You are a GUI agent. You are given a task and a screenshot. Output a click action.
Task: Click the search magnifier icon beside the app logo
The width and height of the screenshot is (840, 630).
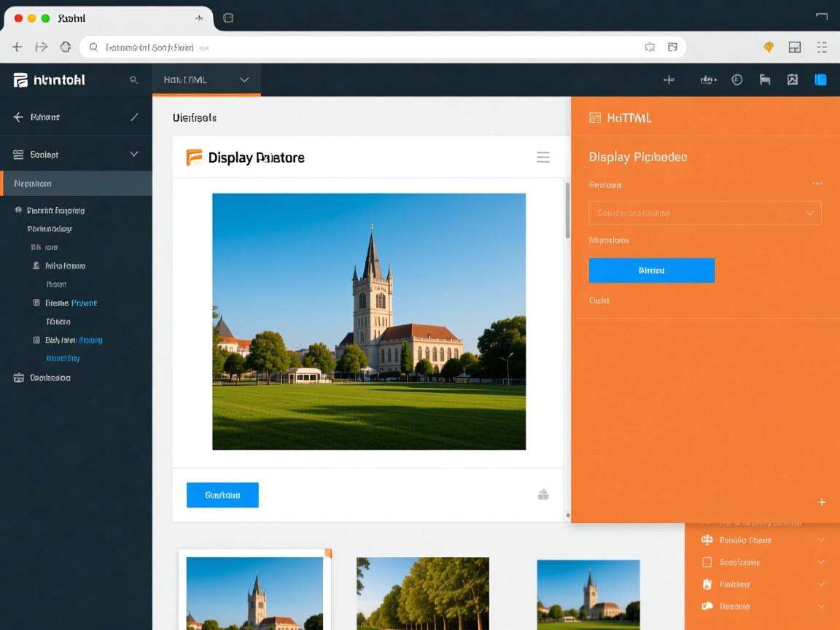133,80
